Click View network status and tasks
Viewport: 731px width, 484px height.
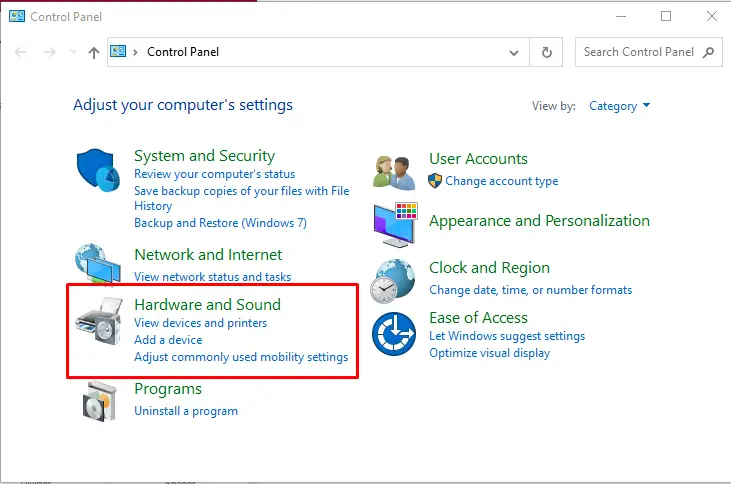coord(213,277)
